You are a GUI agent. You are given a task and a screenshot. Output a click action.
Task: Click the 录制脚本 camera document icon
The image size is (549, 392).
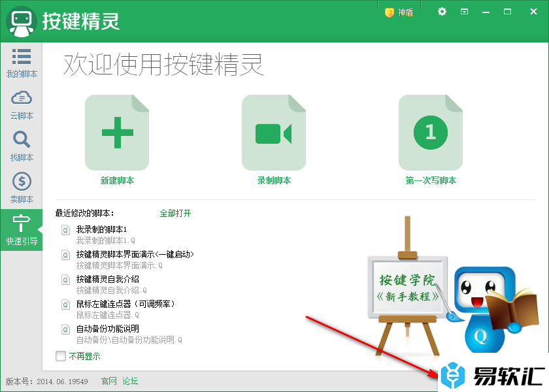[274, 133]
